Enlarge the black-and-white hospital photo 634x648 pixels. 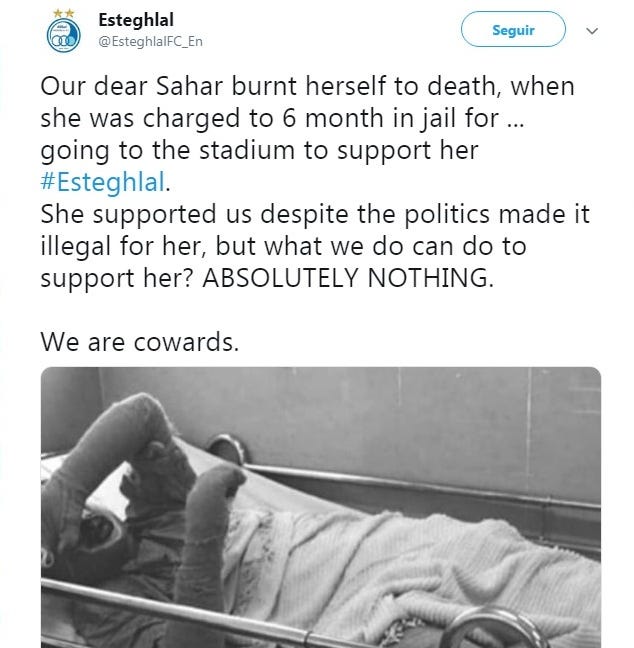point(321,507)
